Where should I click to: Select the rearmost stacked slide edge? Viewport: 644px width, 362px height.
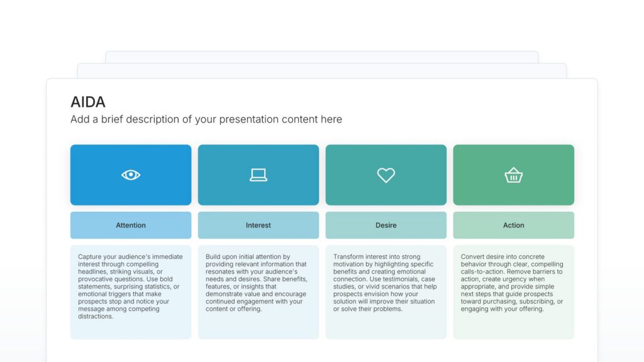point(321,57)
